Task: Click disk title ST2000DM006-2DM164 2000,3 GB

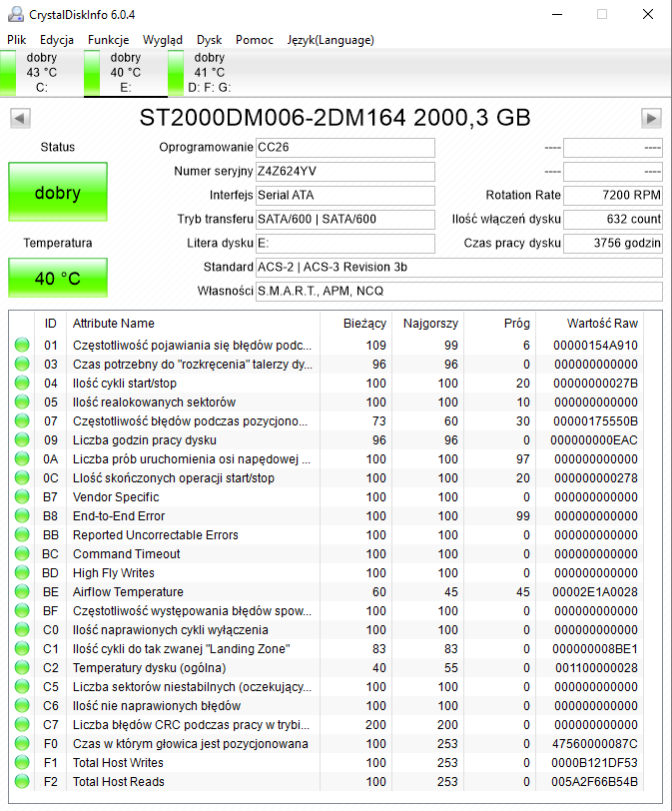Action: pos(335,118)
